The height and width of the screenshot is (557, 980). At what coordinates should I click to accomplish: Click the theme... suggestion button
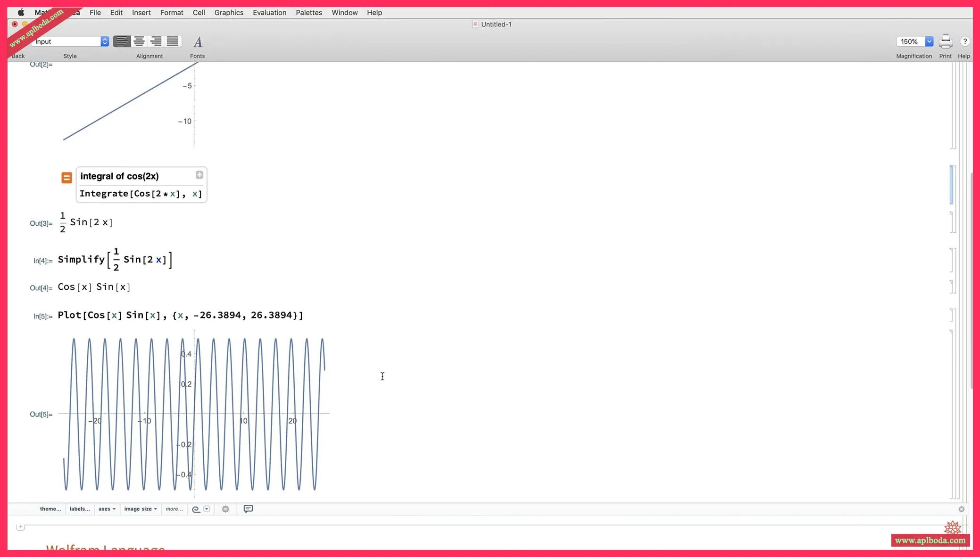tap(50, 509)
